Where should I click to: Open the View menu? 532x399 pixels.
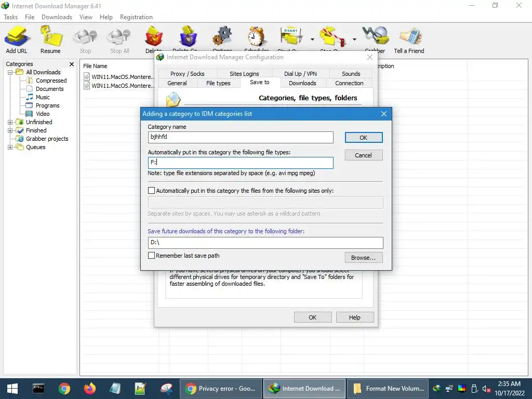point(86,17)
